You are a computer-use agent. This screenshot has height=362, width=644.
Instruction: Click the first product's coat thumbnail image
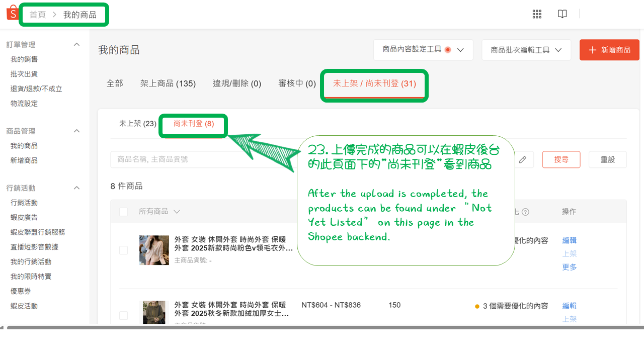click(x=153, y=250)
